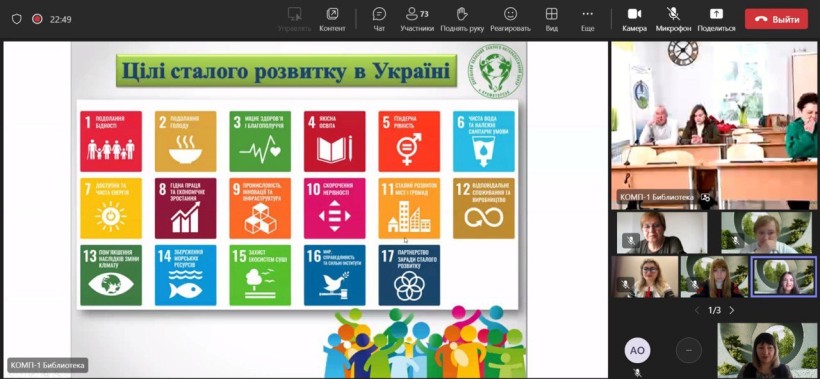This screenshot has height=379, width=820.
Task: Open the Реагировать reactions menu
Action: tap(510, 19)
